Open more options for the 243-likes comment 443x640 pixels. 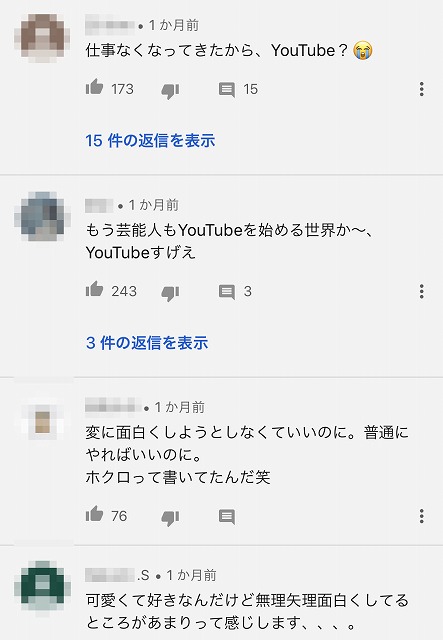(x=421, y=291)
